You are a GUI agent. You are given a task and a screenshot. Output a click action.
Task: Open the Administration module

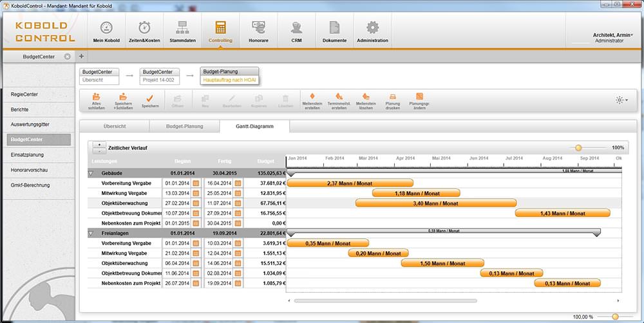[x=372, y=31]
